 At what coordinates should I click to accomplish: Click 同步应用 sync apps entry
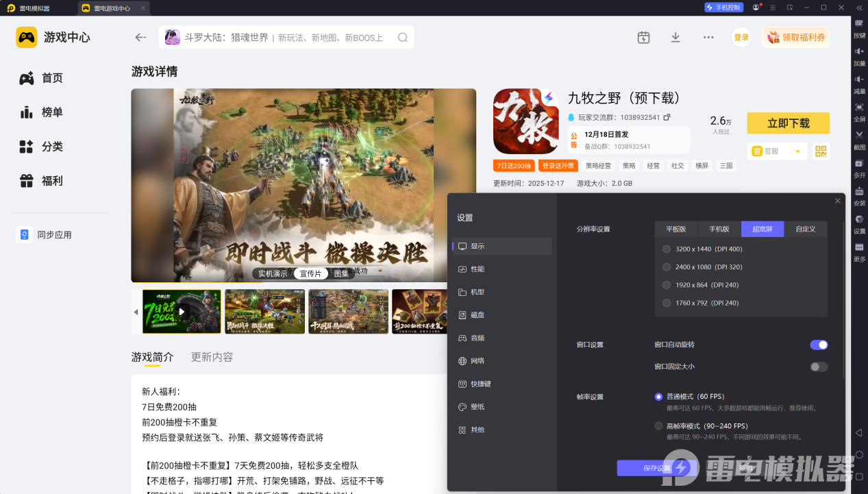pos(45,235)
